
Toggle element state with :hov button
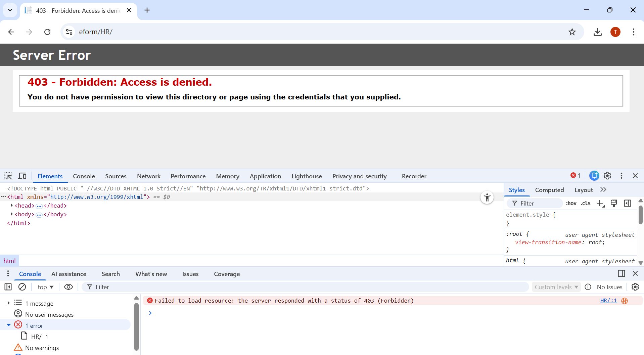(571, 203)
